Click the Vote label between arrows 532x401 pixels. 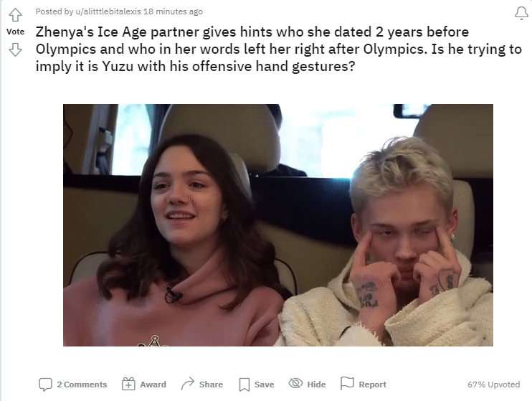[x=15, y=32]
